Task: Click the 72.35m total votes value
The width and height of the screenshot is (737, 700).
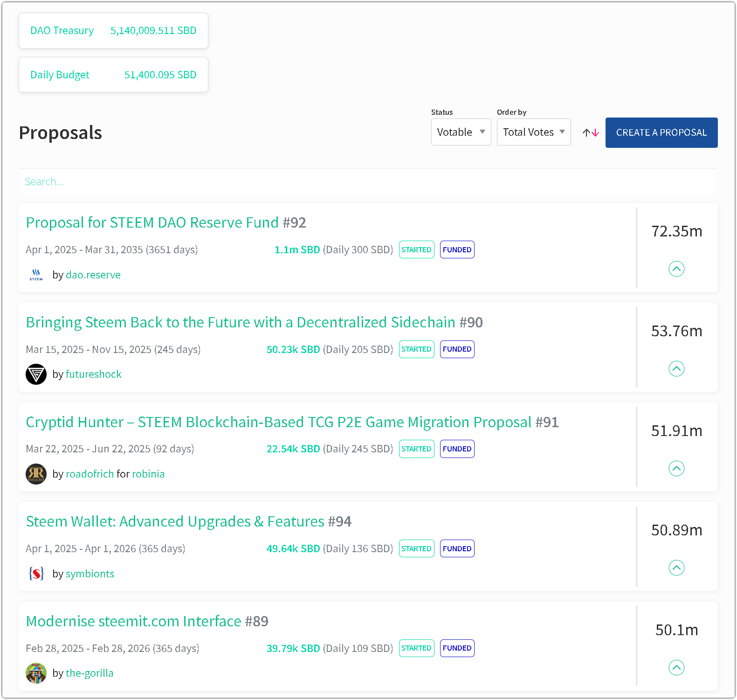Action: (676, 231)
